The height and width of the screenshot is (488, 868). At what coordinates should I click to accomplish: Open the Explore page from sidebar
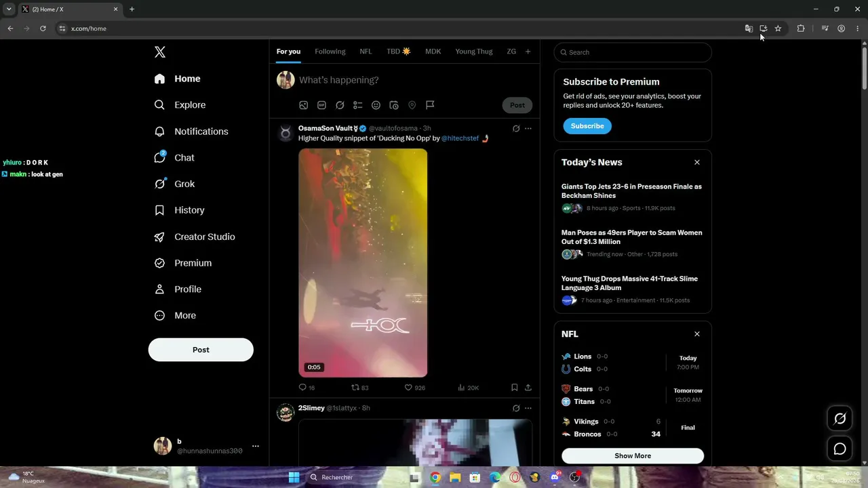click(180, 105)
